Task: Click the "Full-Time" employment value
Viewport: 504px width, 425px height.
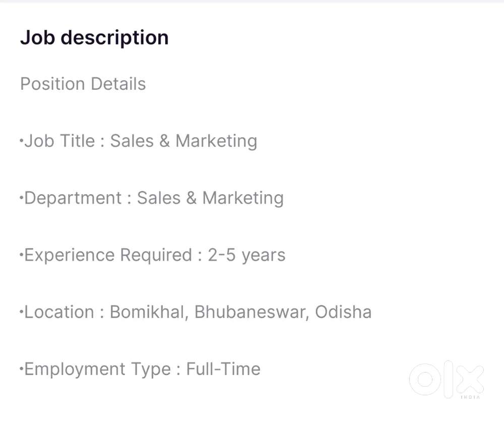Action: [x=223, y=369]
